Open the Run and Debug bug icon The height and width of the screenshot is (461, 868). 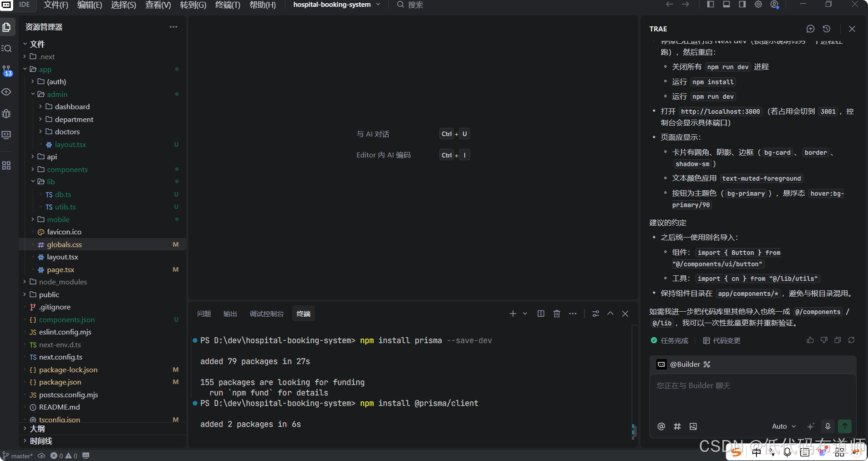click(7, 114)
